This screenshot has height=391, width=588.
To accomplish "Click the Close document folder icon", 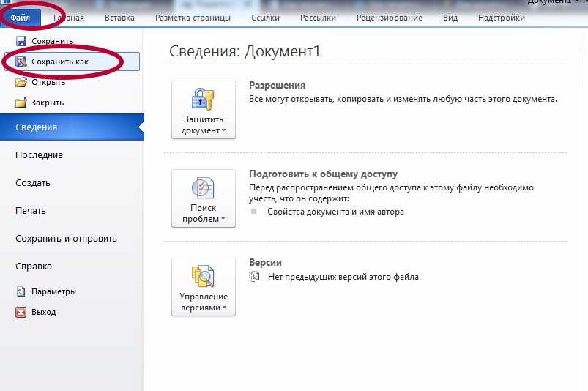I will [x=21, y=103].
